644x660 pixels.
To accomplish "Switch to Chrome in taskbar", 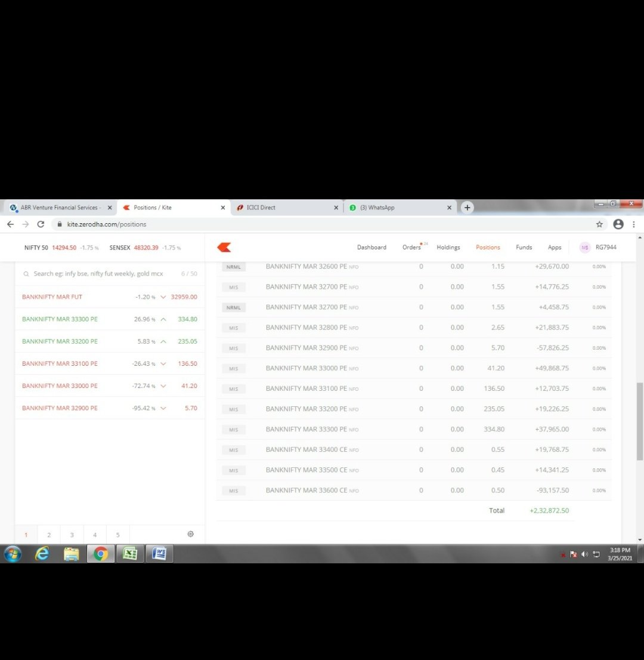I will click(x=101, y=554).
